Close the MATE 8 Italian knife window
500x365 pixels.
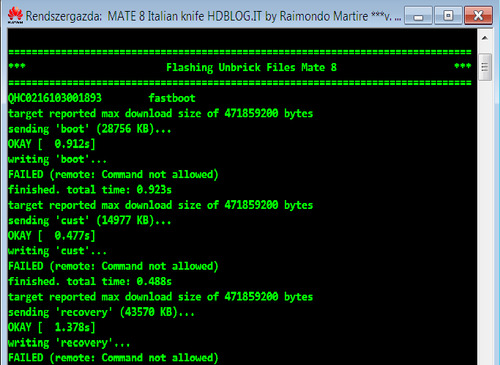point(478,15)
